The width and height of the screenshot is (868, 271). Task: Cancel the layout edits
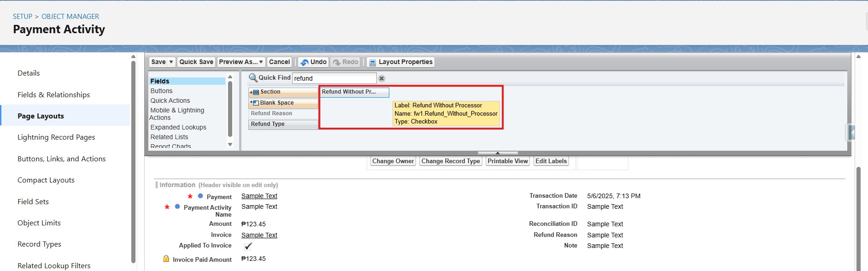point(279,62)
